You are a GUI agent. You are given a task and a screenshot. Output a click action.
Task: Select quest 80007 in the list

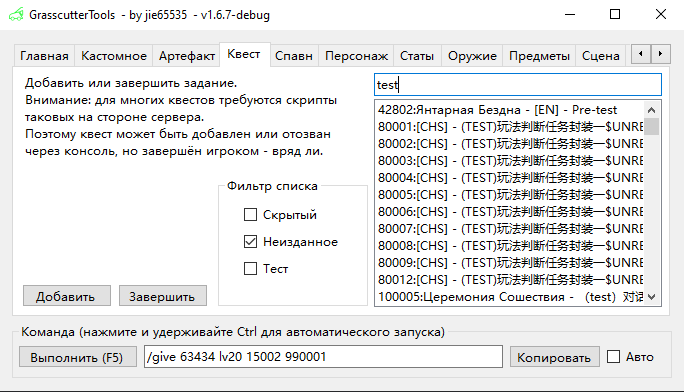click(x=510, y=229)
